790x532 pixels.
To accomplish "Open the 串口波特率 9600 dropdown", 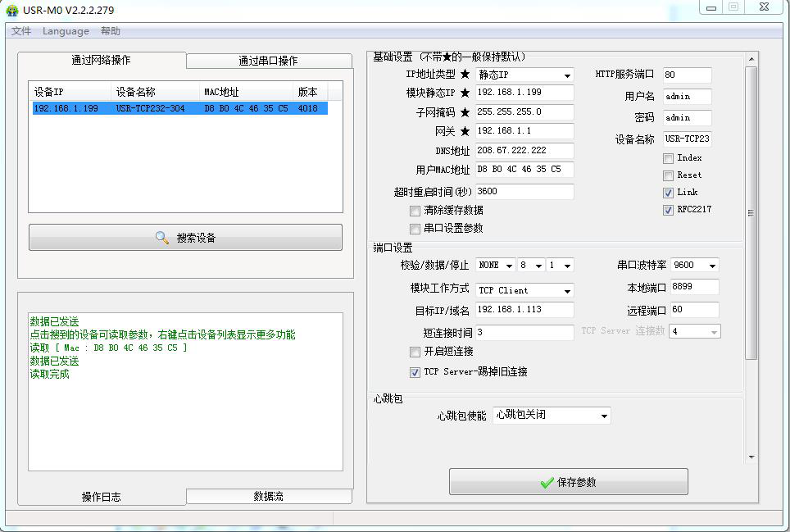I will coord(694,265).
